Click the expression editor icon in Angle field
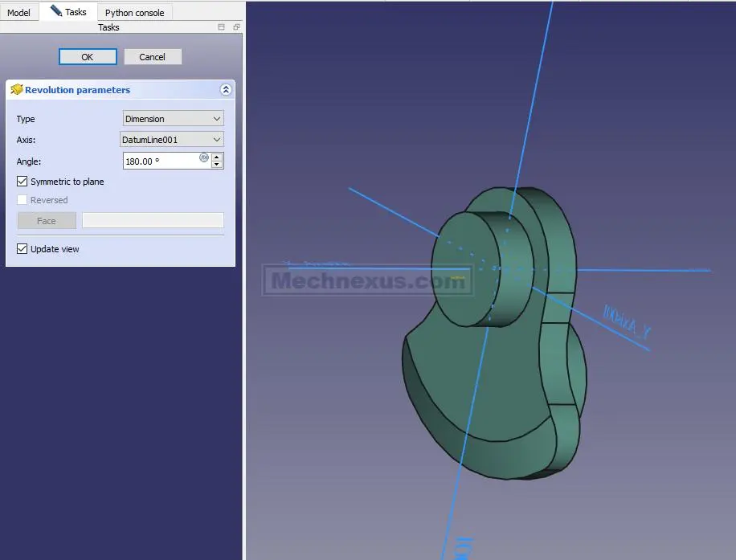The height and width of the screenshot is (560, 736). tap(204, 158)
